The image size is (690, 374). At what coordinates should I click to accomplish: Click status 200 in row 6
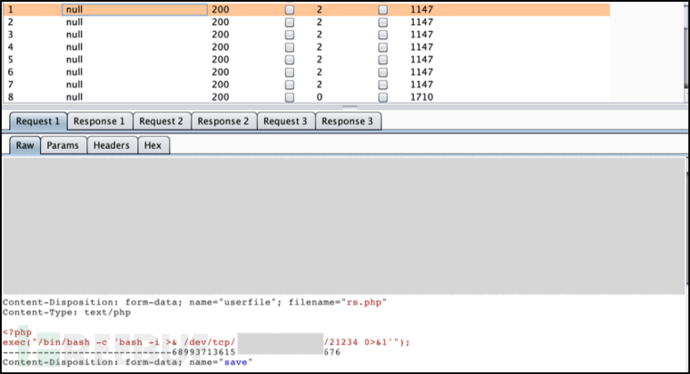tap(220, 72)
